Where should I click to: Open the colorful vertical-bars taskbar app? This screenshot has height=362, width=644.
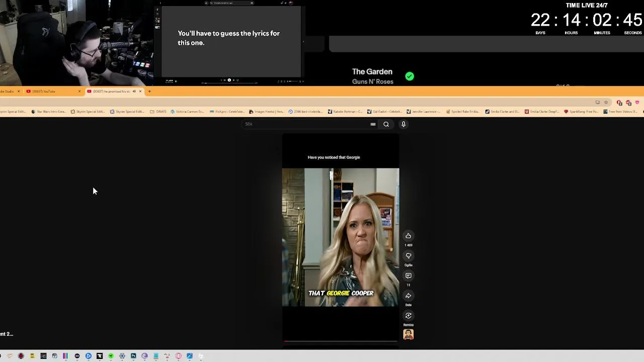(65, 356)
